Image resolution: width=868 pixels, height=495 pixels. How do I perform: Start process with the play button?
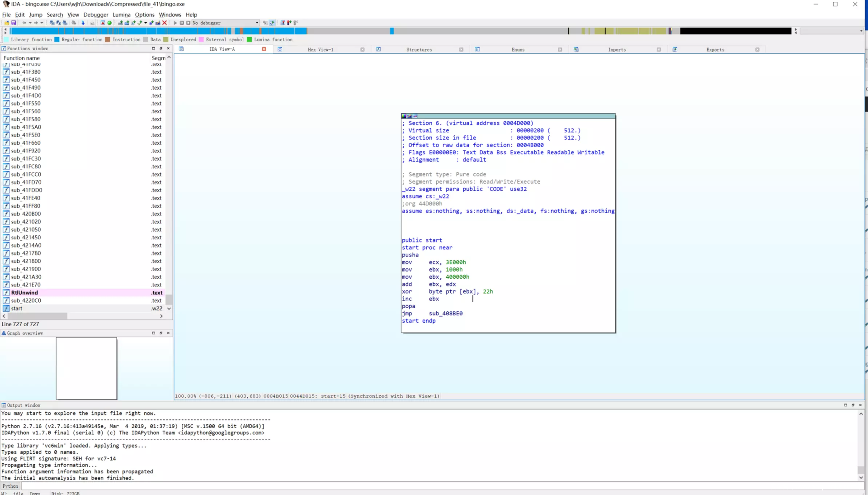coord(175,23)
